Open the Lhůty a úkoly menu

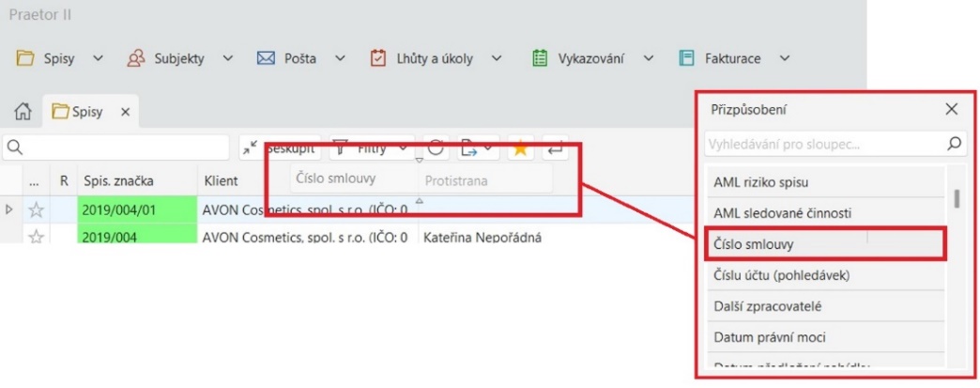click(x=436, y=58)
